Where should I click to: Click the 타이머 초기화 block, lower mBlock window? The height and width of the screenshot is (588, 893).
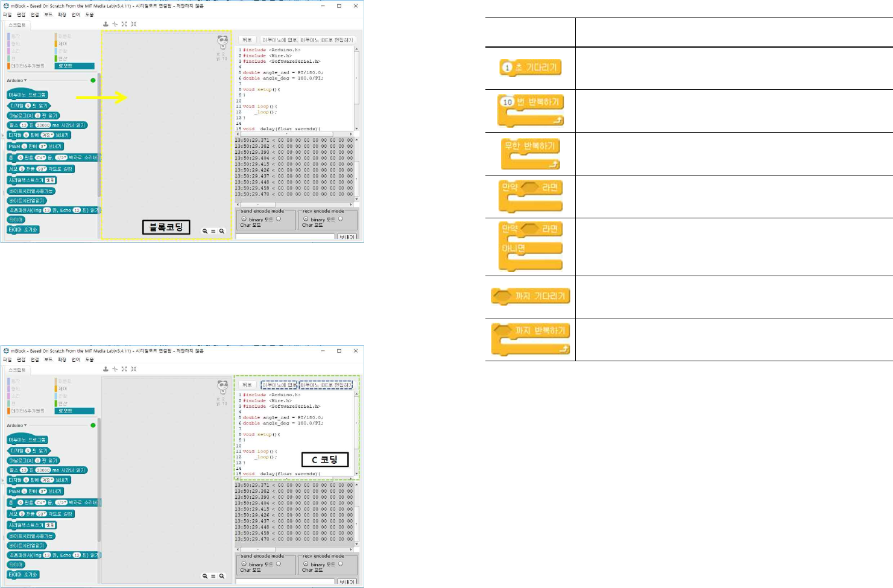click(24, 574)
